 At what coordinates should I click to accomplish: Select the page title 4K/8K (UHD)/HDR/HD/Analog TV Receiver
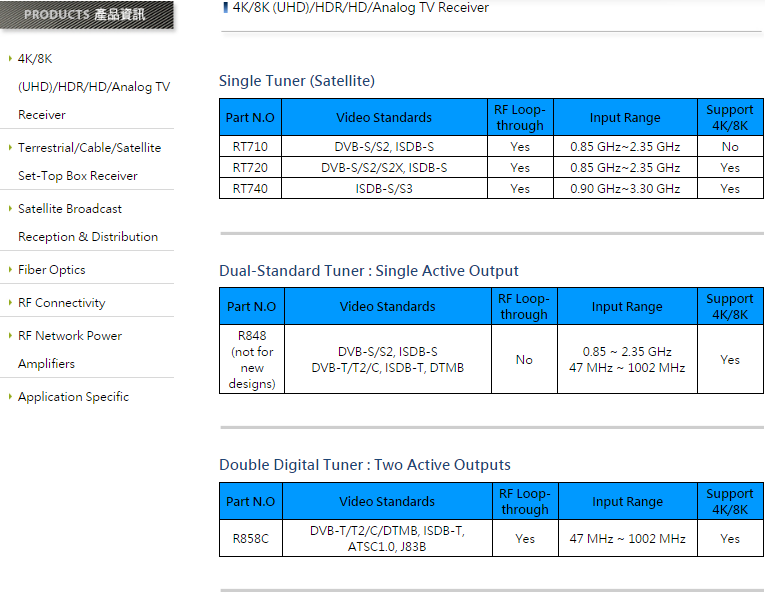coord(361,7)
